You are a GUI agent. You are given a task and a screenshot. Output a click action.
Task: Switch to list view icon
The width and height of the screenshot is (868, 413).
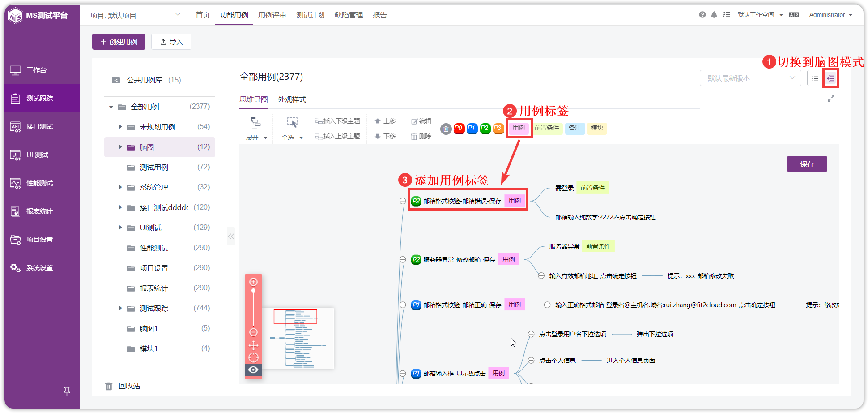pyautogui.click(x=815, y=78)
